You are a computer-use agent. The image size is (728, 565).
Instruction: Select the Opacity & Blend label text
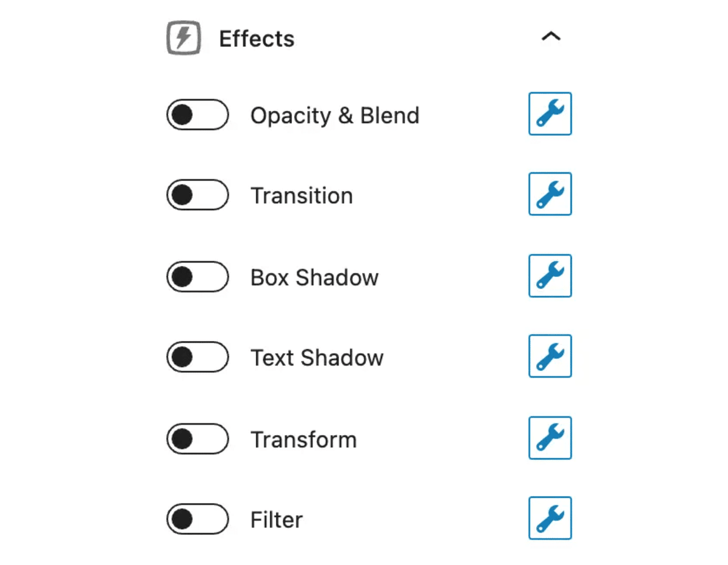pyautogui.click(x=334, y=115)
